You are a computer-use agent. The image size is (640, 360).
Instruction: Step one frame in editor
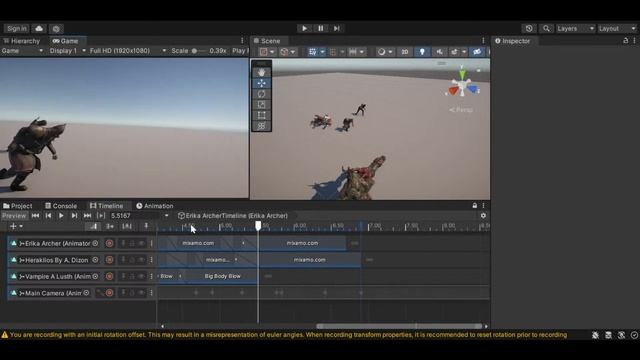point(336,29)
